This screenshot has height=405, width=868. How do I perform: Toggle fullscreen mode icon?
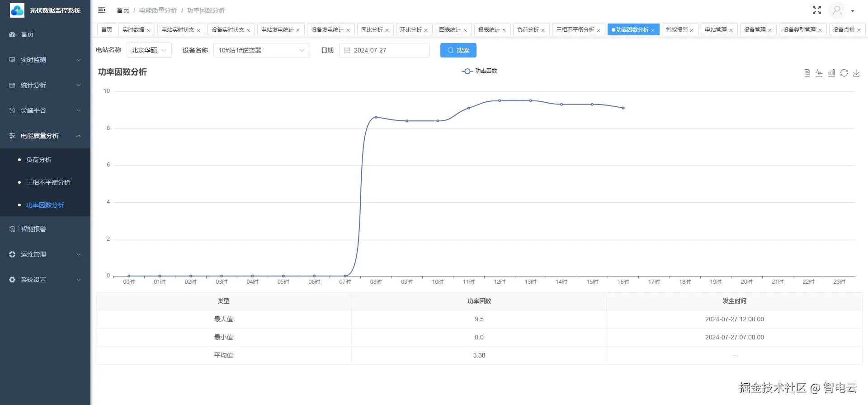[816, 10]
